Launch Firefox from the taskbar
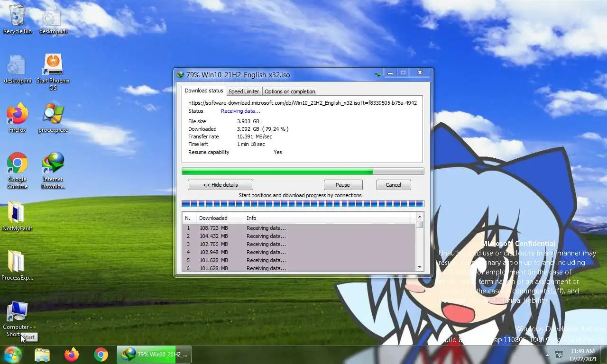 72,355
